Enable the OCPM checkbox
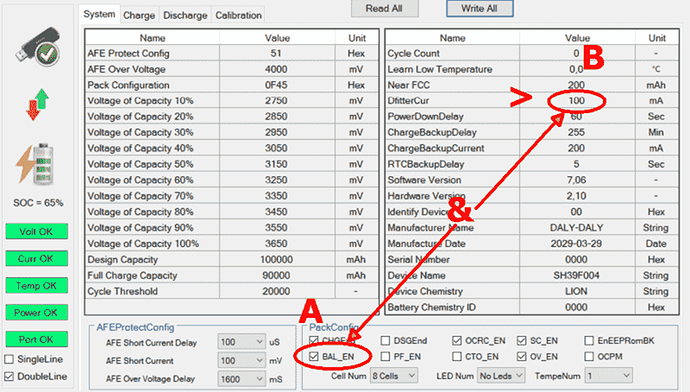Viewport: 690px width, 392px height. (x=589, y=356)
